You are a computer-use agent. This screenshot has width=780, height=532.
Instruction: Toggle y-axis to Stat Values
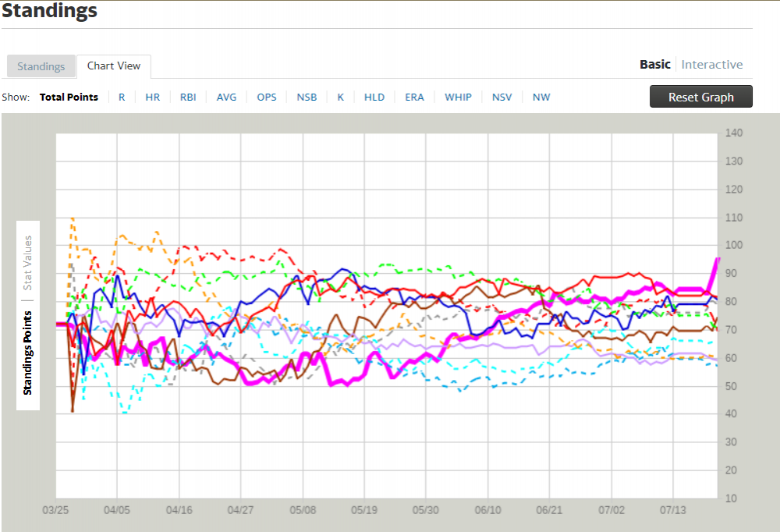tap(28, 263)
